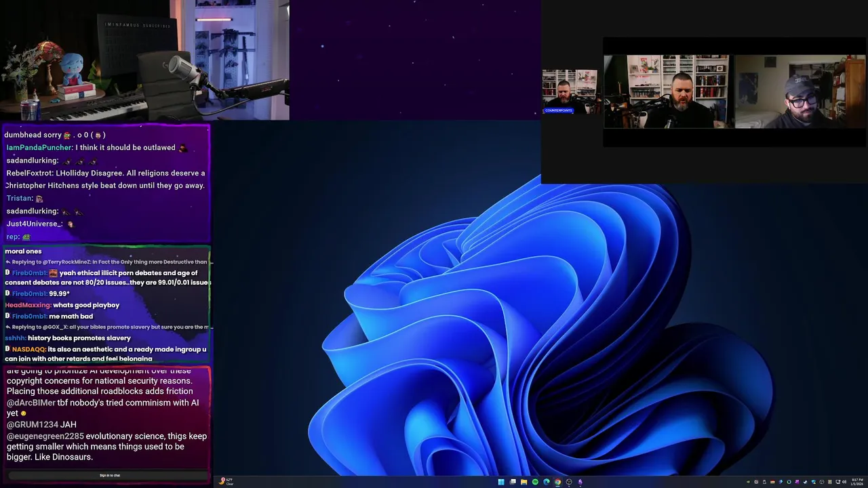Click the OBS icon in system tray

pos(821,482)
